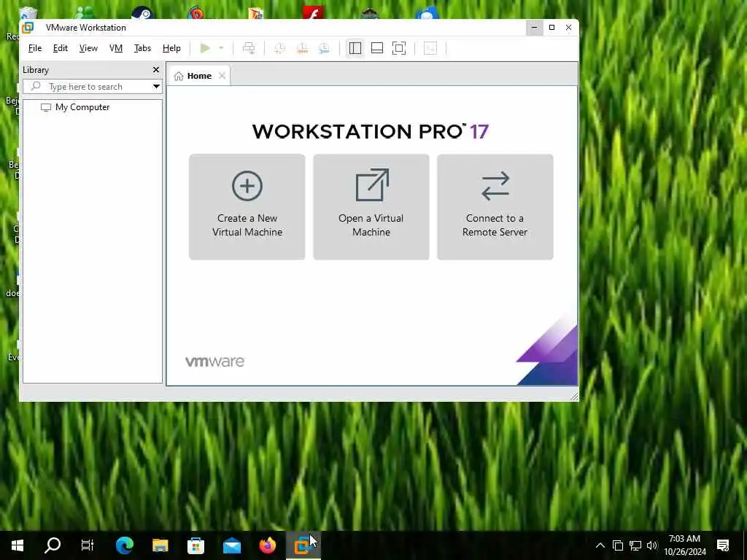The height and width of the screenshot is (560, 747).
Task: Open the Help menu
Action: 171,48
